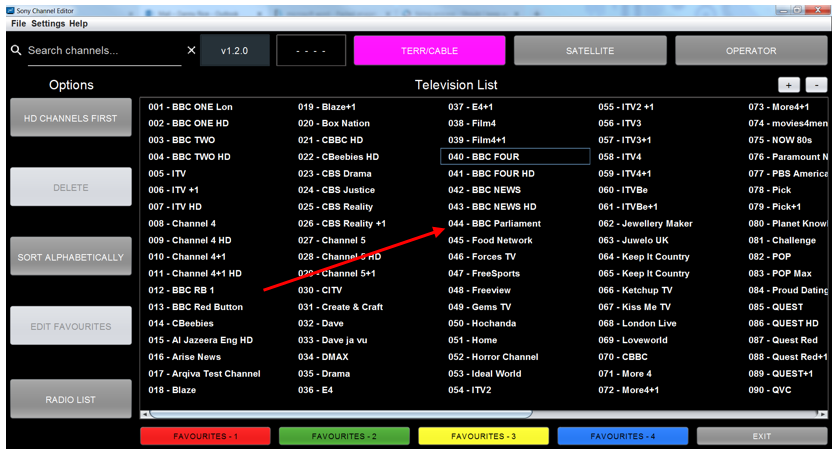Select channel 033 - Dave ja vu

pyautogui.click(x=332, y=340)
